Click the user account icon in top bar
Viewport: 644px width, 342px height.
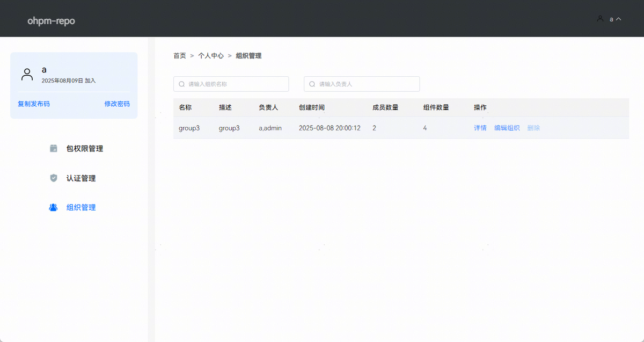[600, 19]
